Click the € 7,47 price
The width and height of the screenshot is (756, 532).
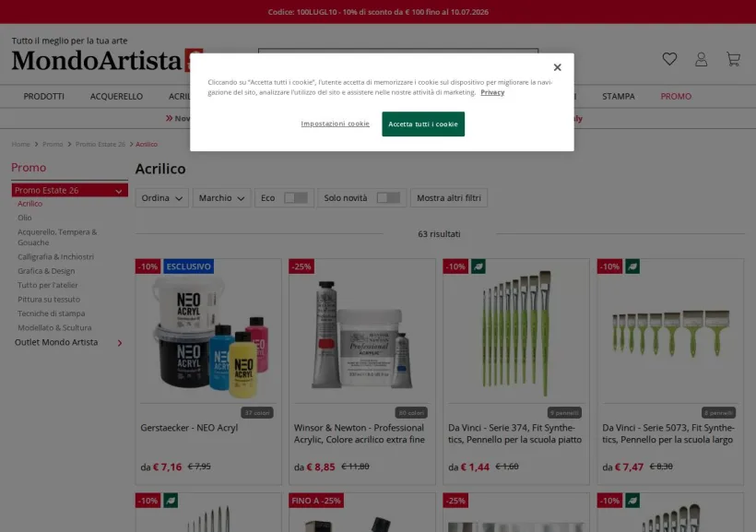pos(629,467)
